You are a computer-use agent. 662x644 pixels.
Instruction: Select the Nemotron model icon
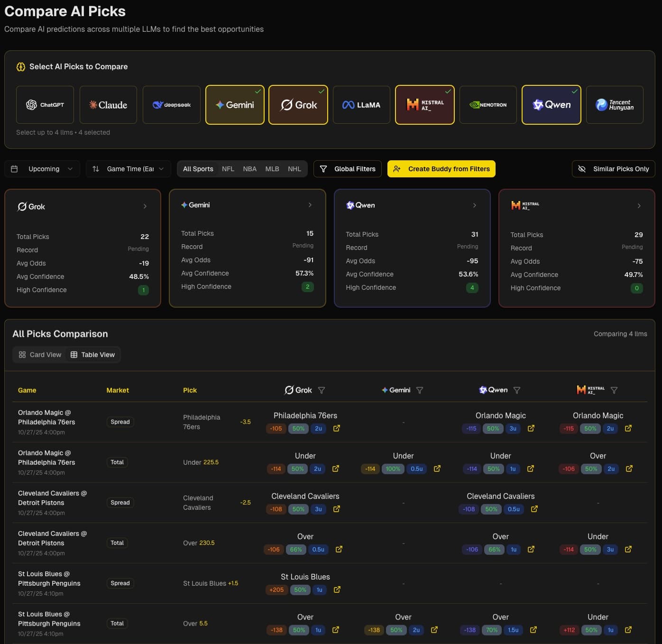(488, 104)
